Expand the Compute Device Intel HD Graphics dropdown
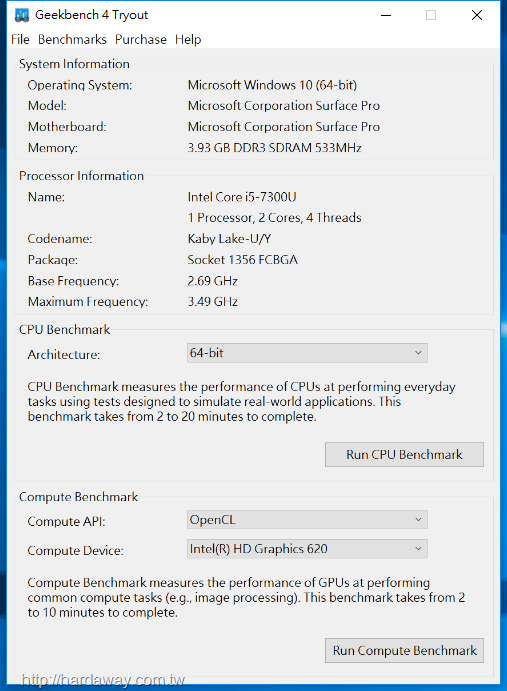The width and height of the screenshot is (507, 691). coord(307,549)
